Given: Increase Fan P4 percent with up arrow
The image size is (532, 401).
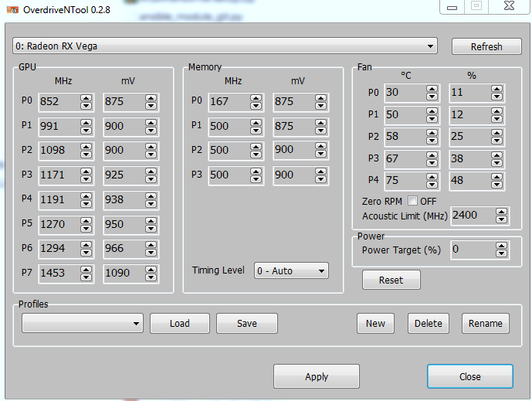Looking at the screenshot, I should [x=496, y=177].
